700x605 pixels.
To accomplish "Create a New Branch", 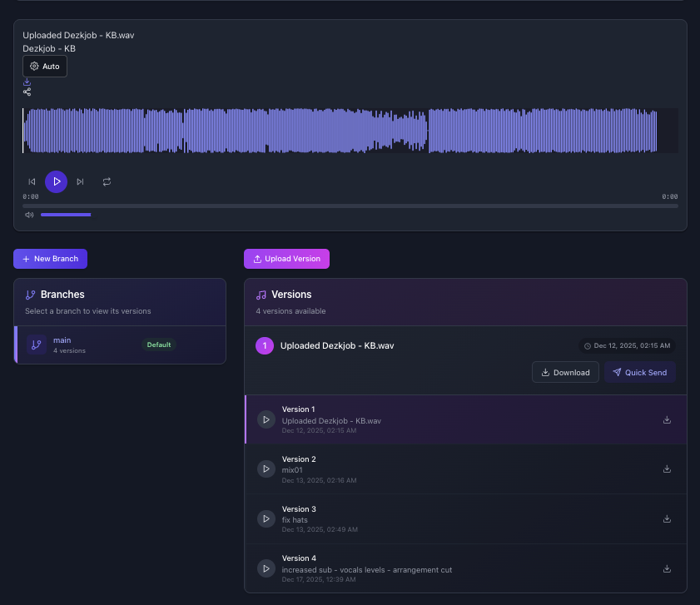I will pyautogui.click(x=50, y=259).
